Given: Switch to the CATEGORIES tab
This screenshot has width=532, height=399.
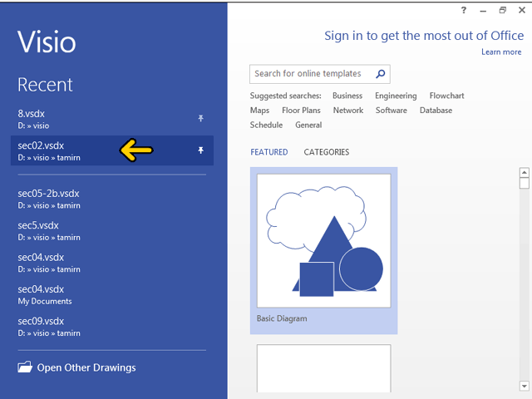Looking at the screenshot, I should click(x=326, y=152).
